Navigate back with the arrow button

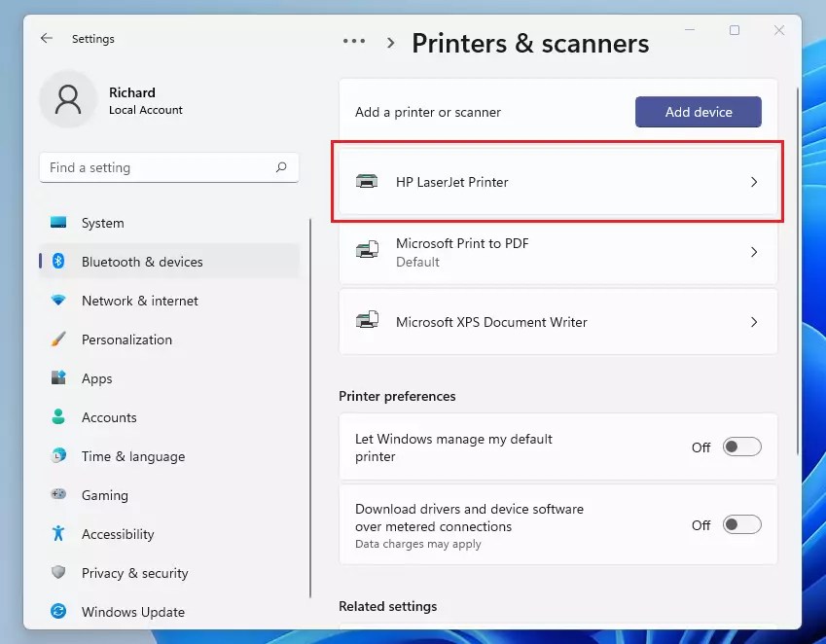(46, 39)
